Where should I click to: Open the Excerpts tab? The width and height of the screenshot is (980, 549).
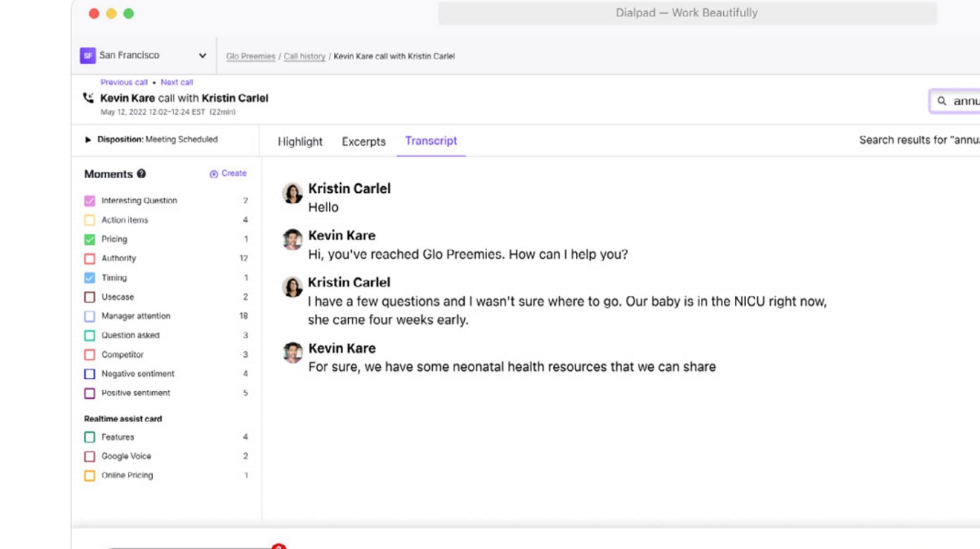363,142
